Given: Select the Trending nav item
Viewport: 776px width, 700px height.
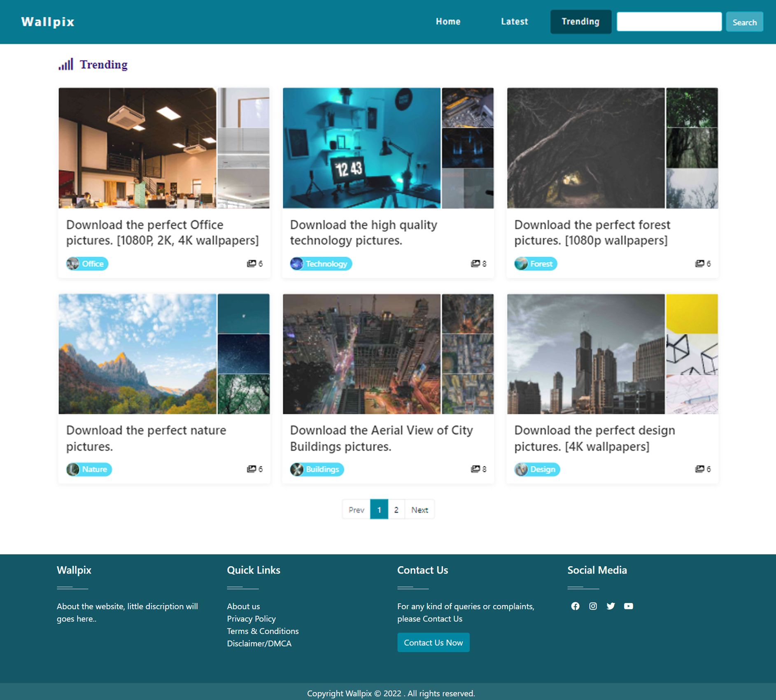Looking at the screenshot, I should tap(580, 21).
